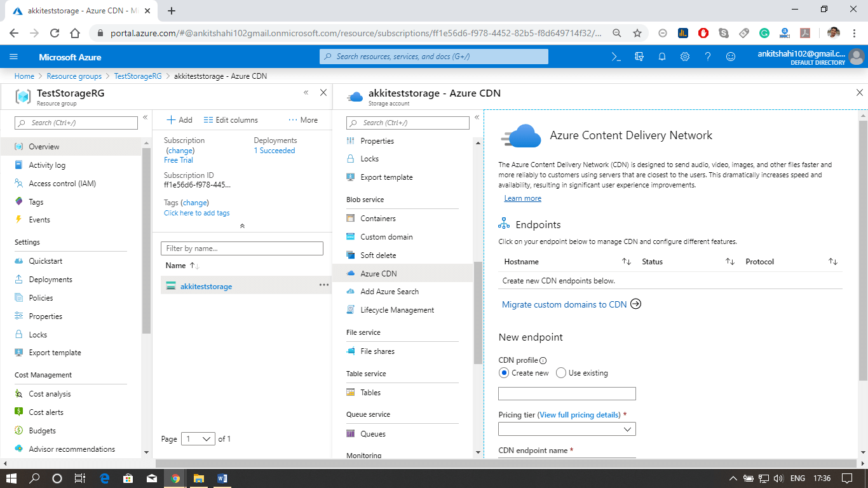Click the CDN profile name text field

(567, 393)
